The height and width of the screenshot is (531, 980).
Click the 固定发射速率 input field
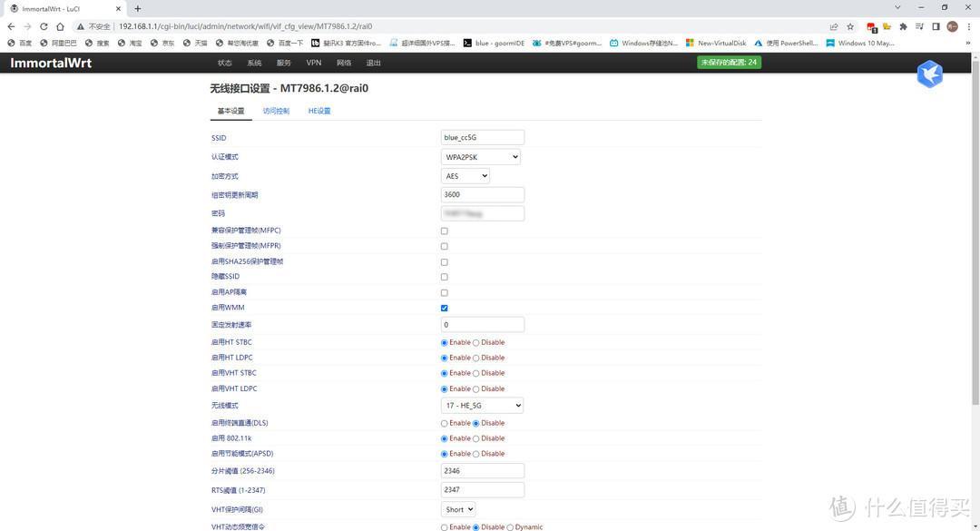(483, 325)
